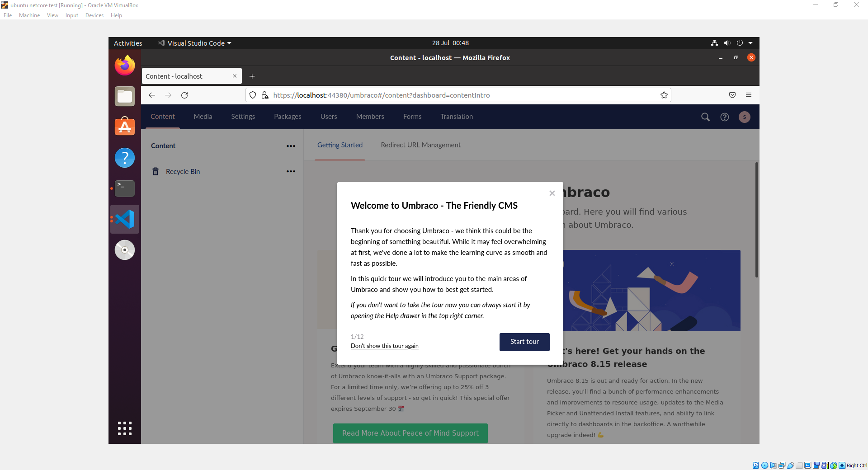This screenshot has height=470, width=868.
Task: Open the Redirect URL Management tab
Action: pyautogui.click(x=420, y=145)
